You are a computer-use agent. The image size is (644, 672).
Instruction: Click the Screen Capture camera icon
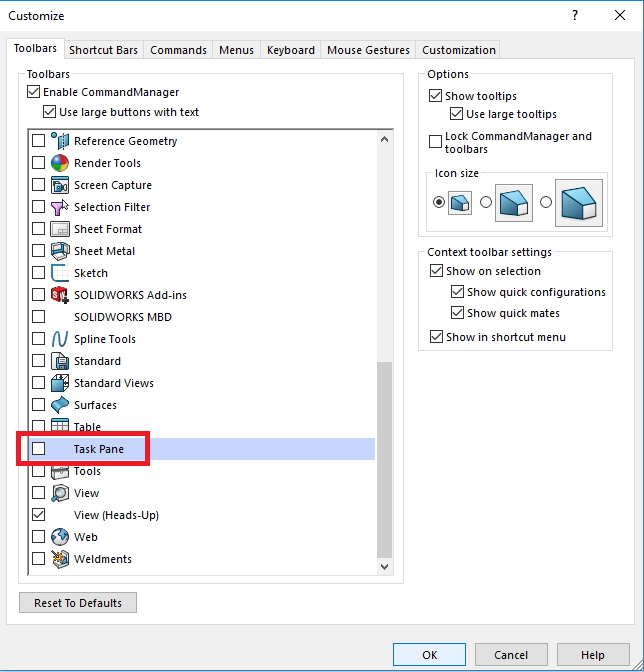pos(59,185)
